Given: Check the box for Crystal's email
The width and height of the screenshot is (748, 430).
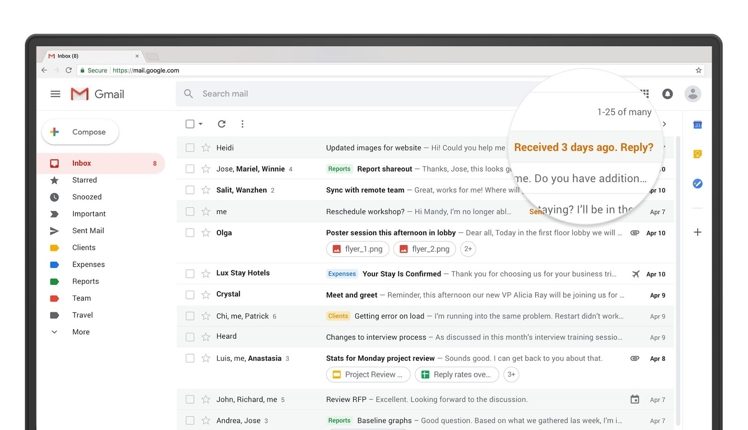Looking at the screenshot, I should coord(190,295).
